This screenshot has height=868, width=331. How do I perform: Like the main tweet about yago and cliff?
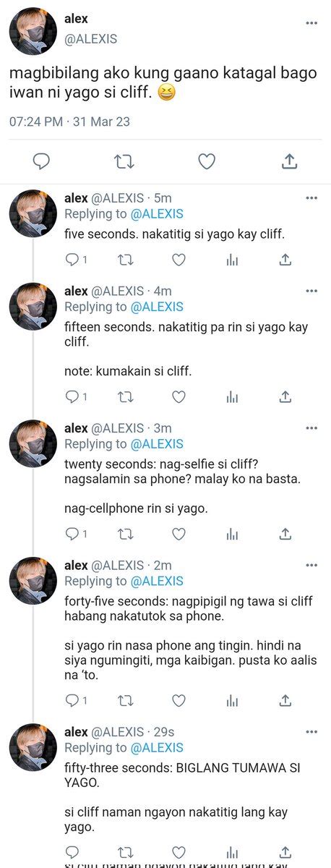[x=207, y=161]
